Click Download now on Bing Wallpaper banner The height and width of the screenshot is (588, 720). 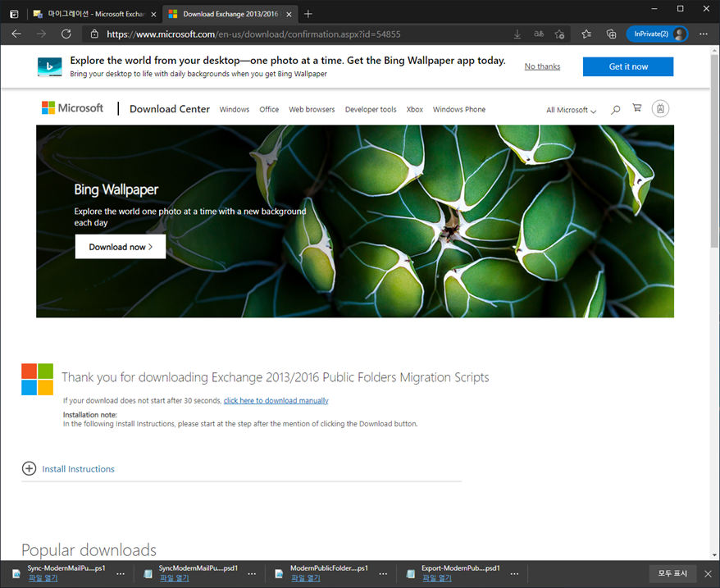pos(121,247)
